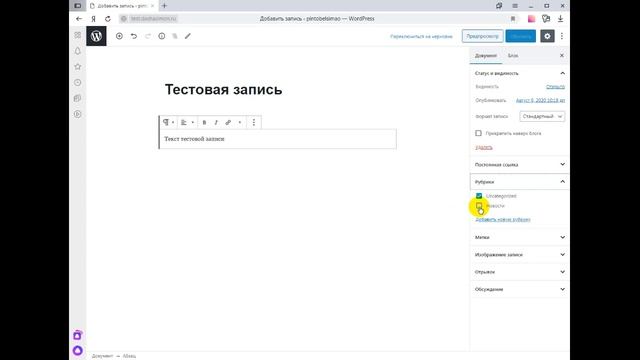The image size is (640, 360).
Task: Check the Новости category checkbox
Action: 479,206
